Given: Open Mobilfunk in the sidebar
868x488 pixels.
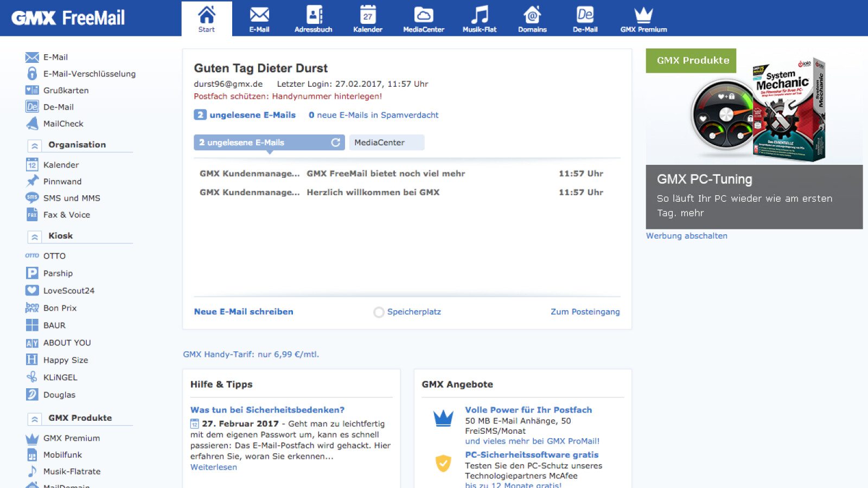Looking at the screenshot, I should [x=62, y=455].
